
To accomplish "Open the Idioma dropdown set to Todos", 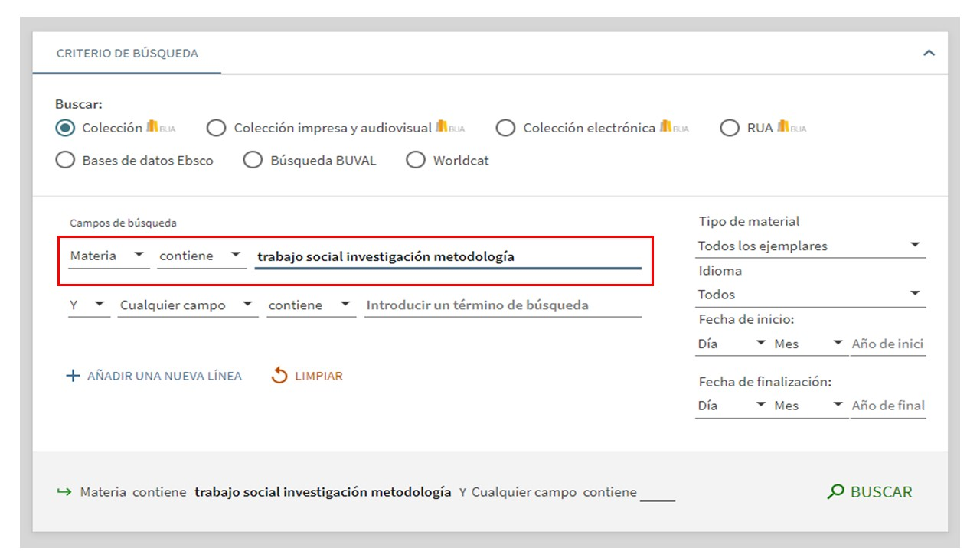I will coord(810,295).
